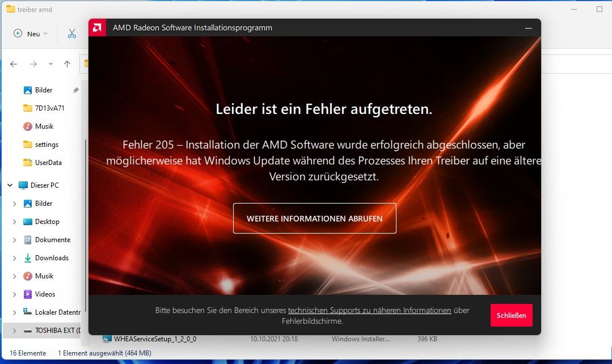The height and width of the screenshot is (364, 612).
Task: Click the Videos icon in navigation pane
Action: click(x=28, y=294)
